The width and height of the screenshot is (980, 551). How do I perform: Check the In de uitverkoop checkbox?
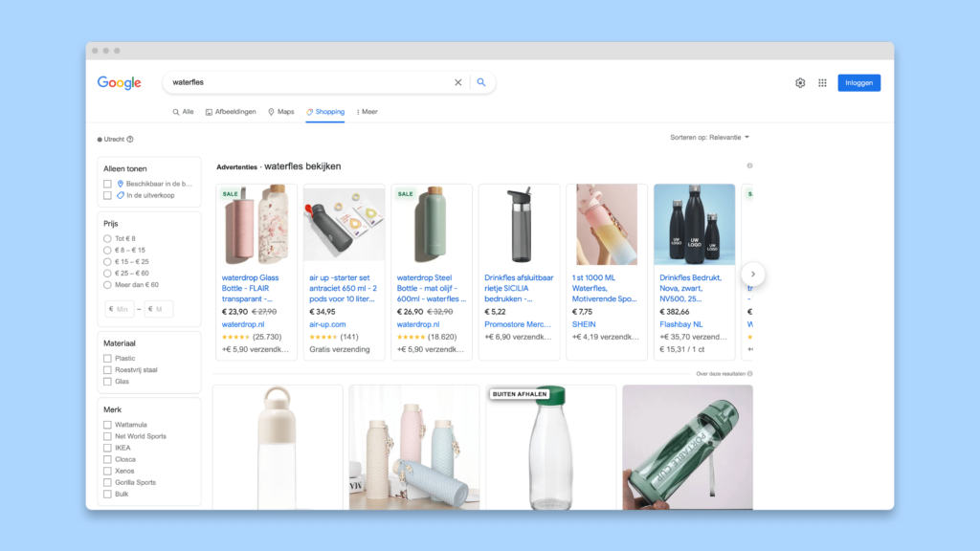(107, 195)
